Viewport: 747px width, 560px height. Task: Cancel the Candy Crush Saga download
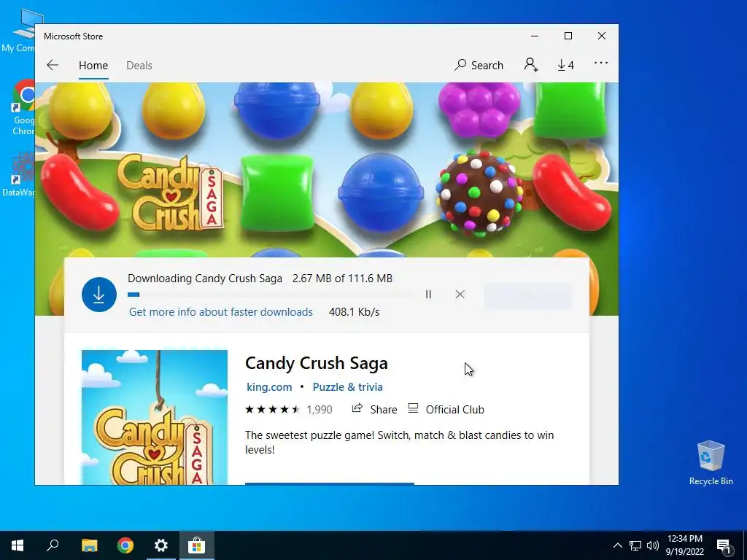[x=460, y=295]
